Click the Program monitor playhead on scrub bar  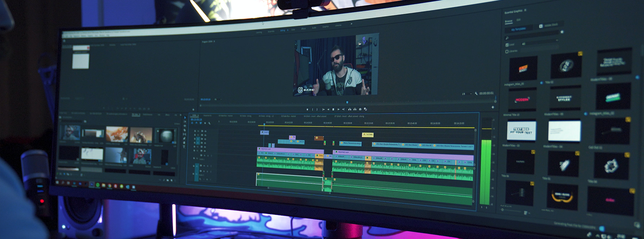pyautogui.click(x=347, y=102)
